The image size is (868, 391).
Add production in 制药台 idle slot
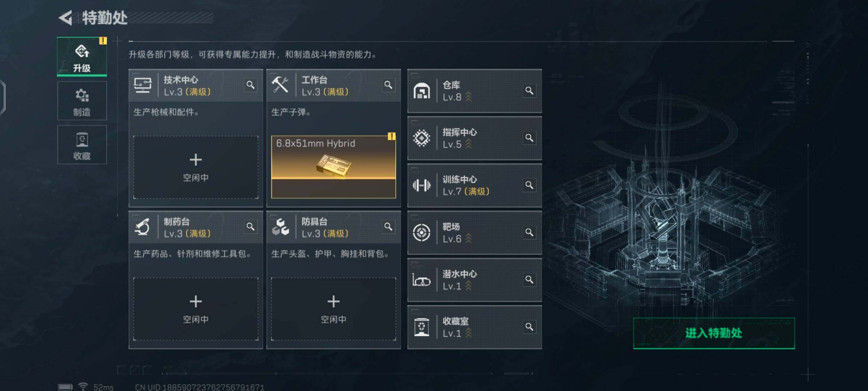point(196,309)
